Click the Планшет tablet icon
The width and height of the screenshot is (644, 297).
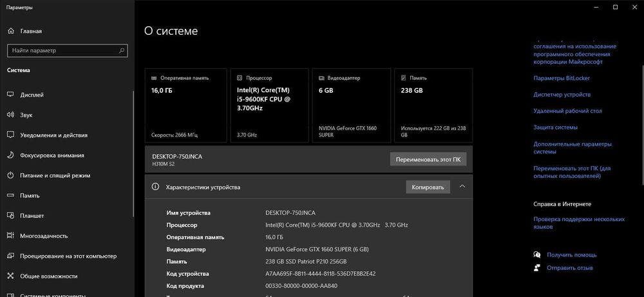click(x=11, y=215)
